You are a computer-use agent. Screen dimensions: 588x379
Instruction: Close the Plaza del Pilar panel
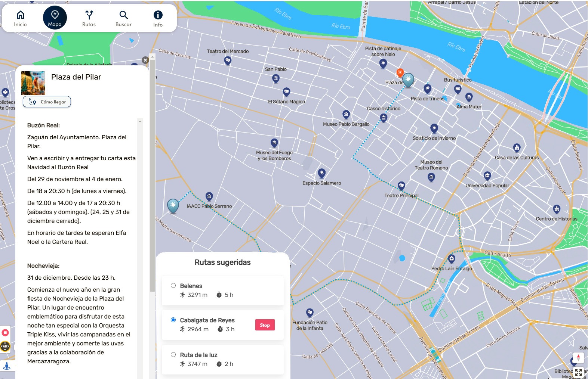[x=145, y=60]
